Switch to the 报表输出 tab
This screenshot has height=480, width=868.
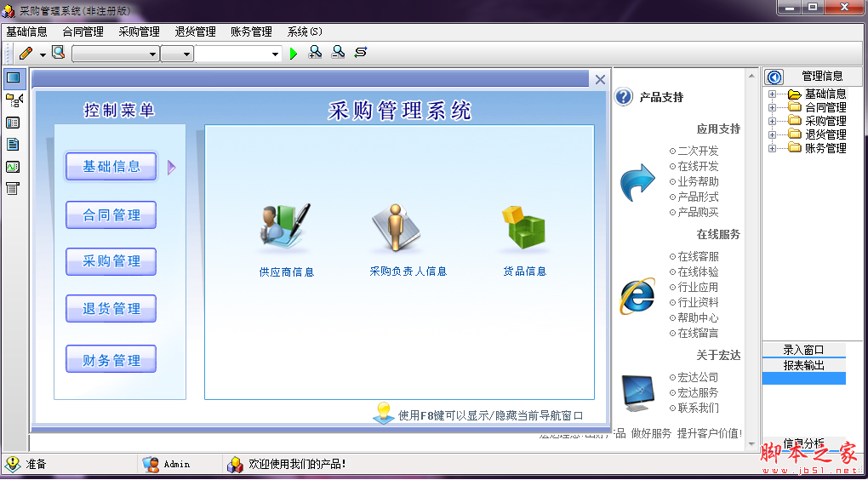[x=804, y=365]
